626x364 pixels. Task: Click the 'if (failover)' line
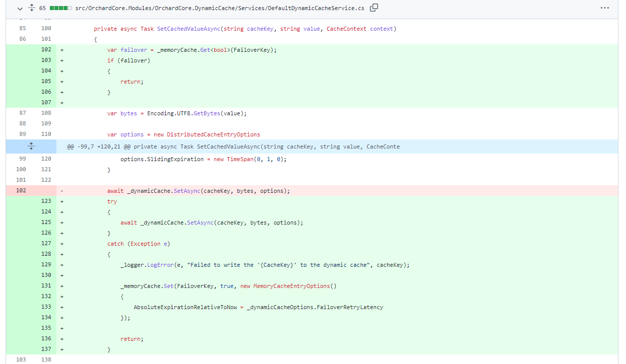click(129, 61)
